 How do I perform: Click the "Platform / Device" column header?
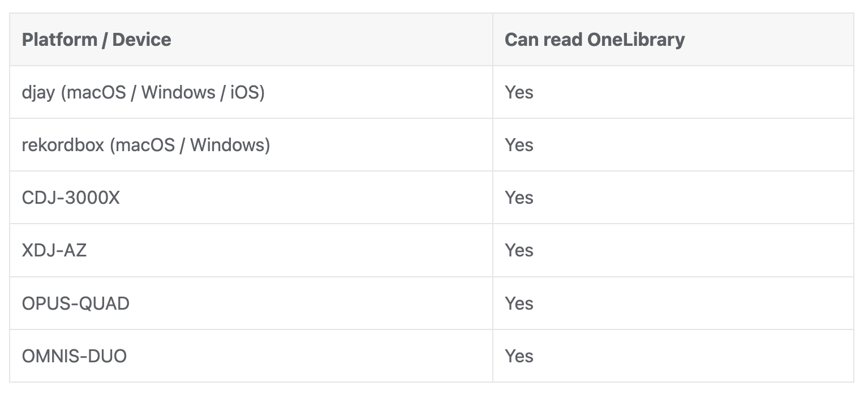[96, 40]
